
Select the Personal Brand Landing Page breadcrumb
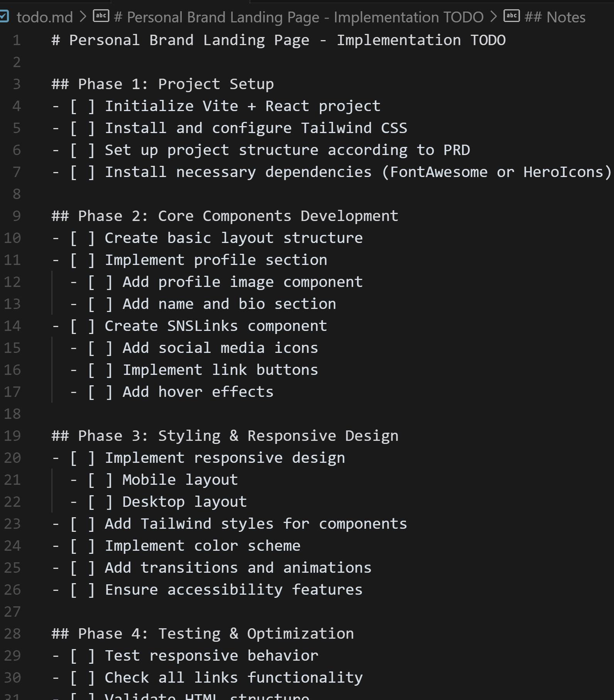(x=299, y=17)
